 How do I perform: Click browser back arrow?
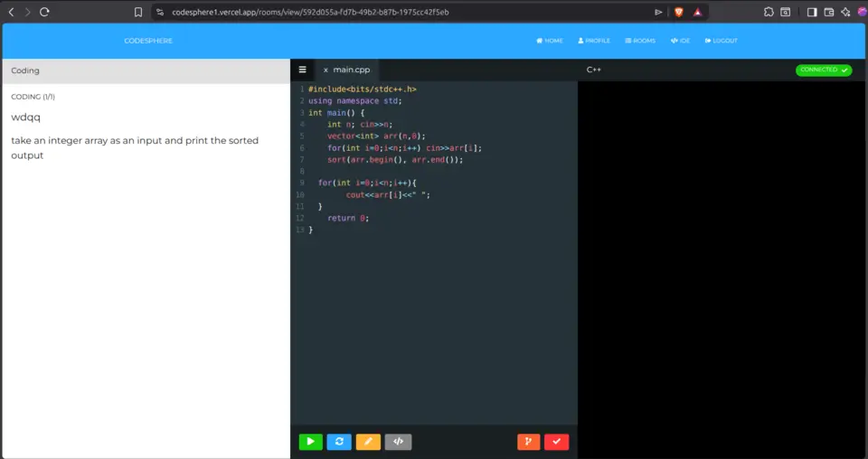(11, 12)
